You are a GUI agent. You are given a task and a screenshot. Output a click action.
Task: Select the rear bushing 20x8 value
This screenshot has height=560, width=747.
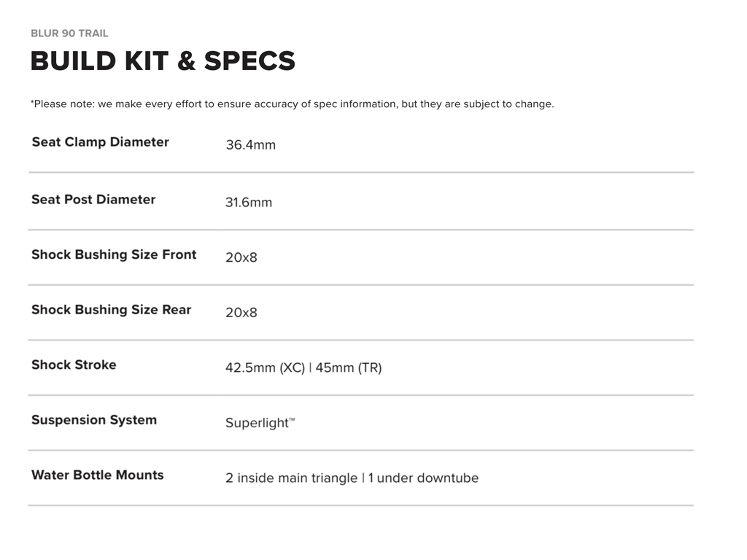pos(241,313)
